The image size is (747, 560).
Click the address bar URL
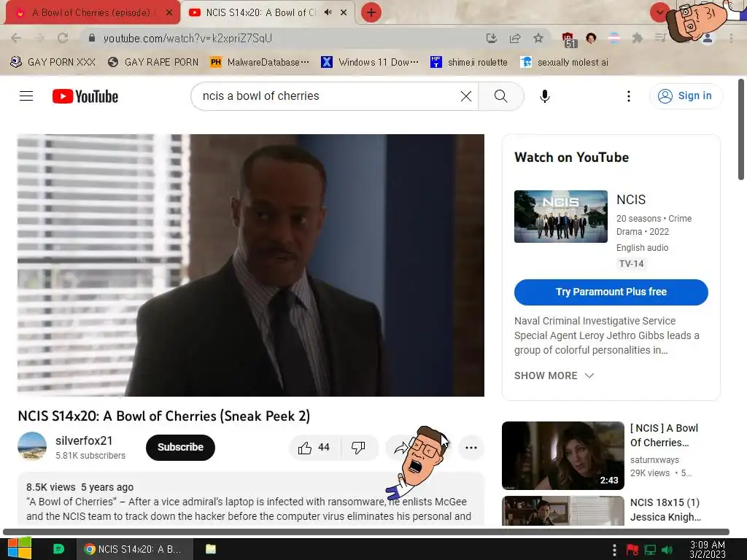pos(187,38)
